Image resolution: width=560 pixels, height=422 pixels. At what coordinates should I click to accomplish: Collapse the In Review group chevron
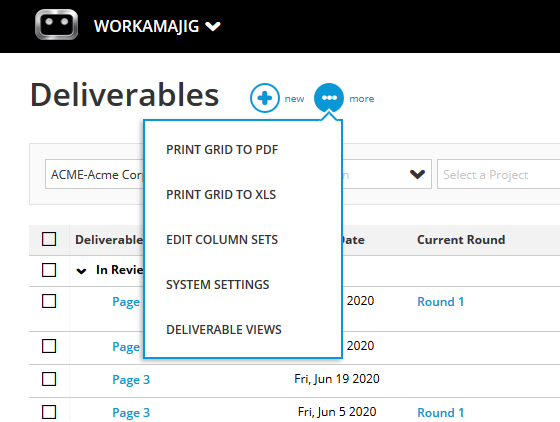point(81,271)
